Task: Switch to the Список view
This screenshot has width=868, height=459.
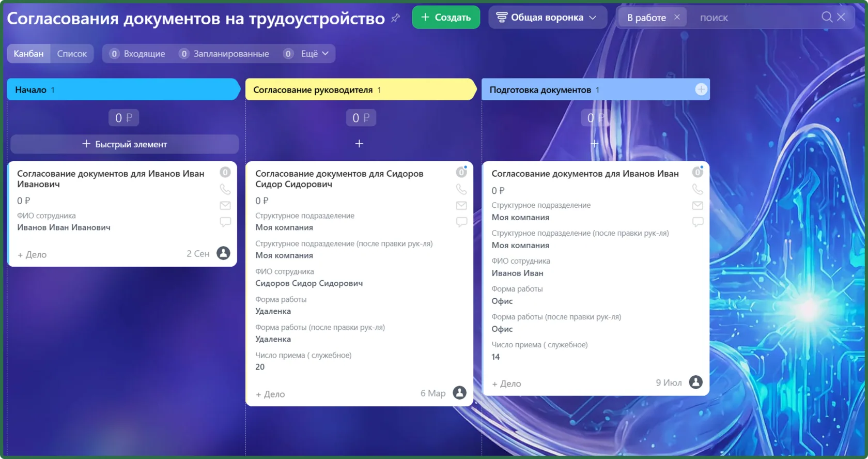Action: click(72, 54)
